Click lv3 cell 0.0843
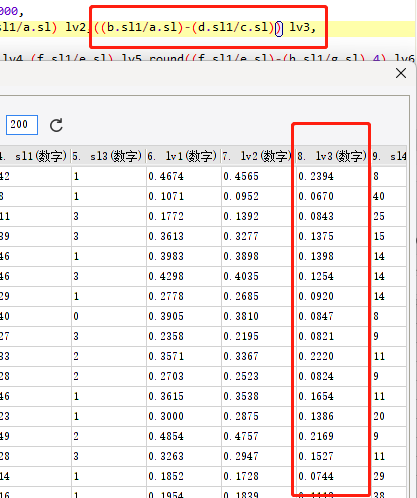The width and height of the screenshot is (417, 498). tap(333, 216)
